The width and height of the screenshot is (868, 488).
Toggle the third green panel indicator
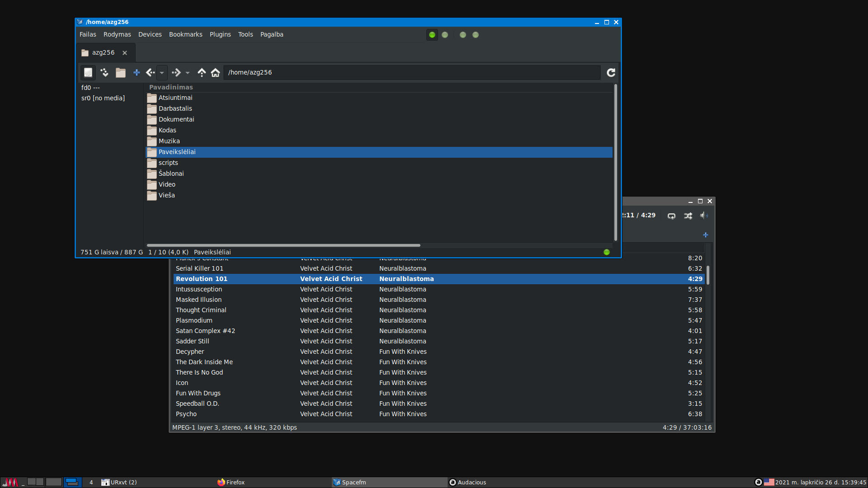click(463, 35)
